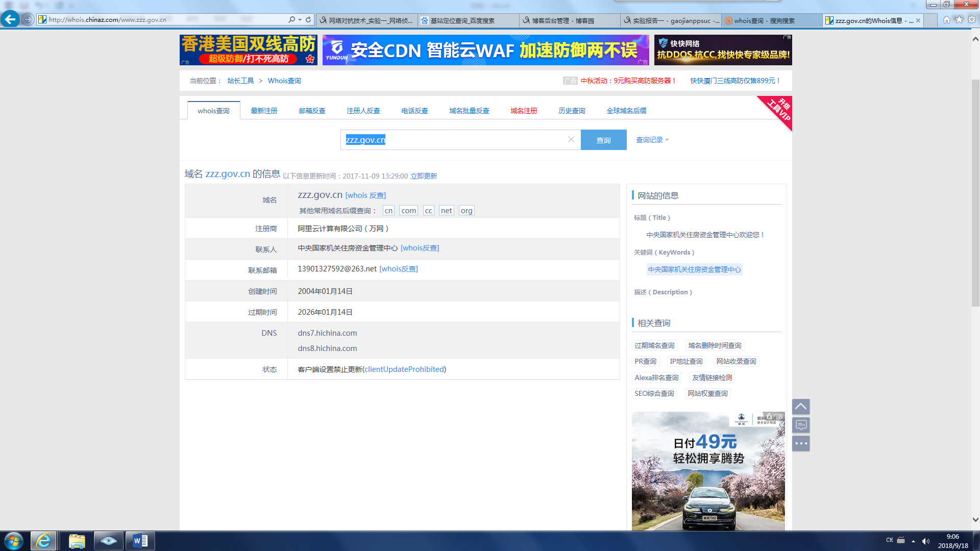
Task: Open the browser tools gear icon
Action: point(972,19)
